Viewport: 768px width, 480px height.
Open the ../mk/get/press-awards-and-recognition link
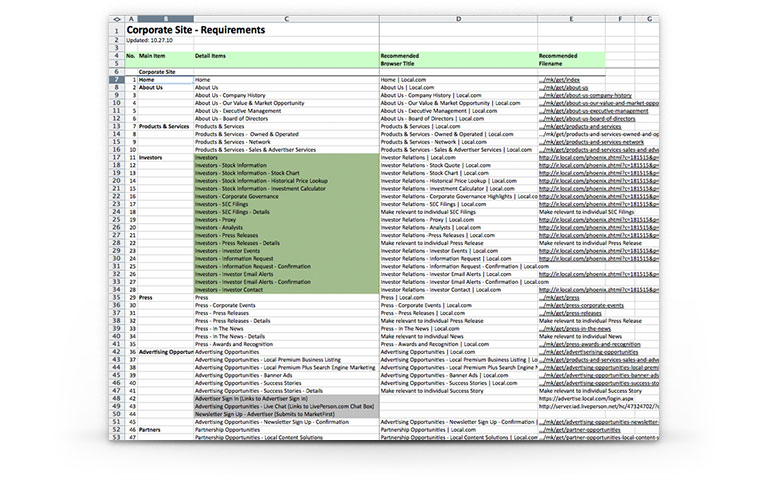tap(590, 344)
